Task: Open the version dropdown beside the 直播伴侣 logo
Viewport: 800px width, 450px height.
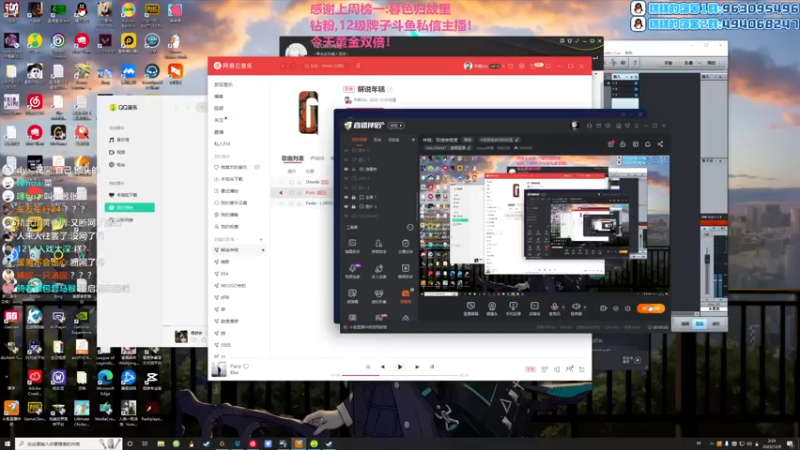Action: click(396, 126)
